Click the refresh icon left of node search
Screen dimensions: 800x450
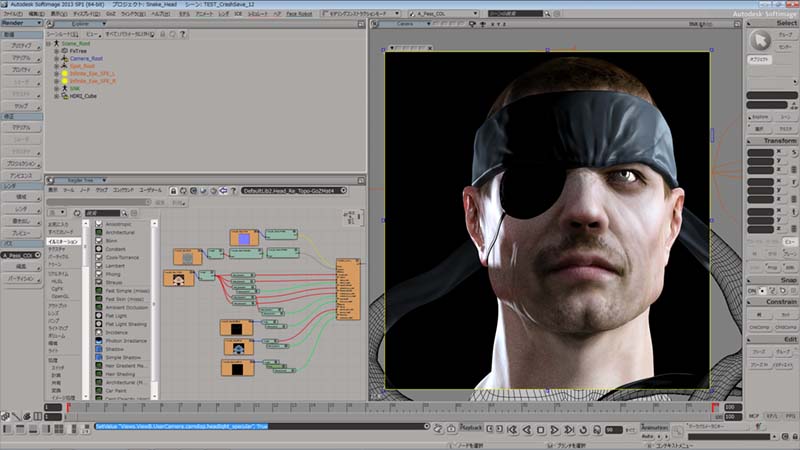77,213
